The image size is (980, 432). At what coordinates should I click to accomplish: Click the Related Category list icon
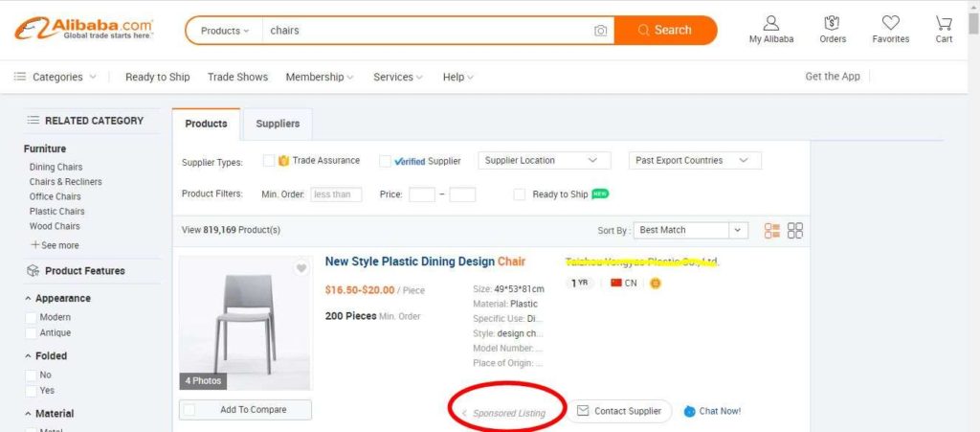pos(33,120)
